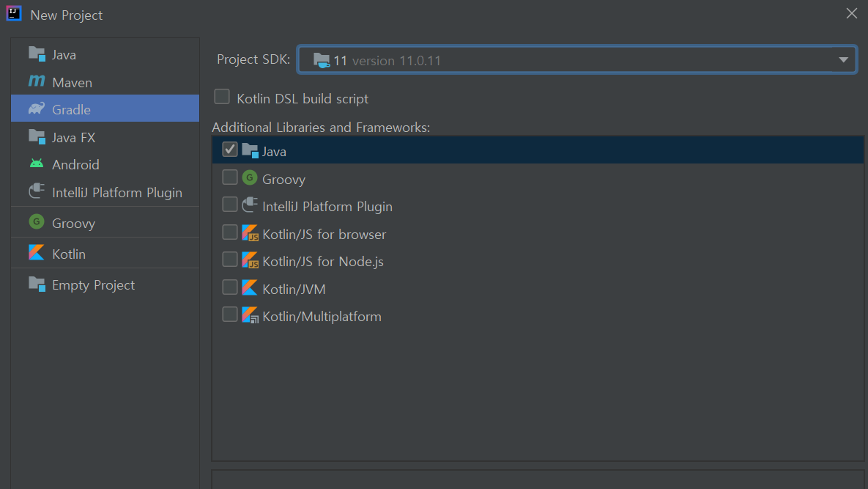Select Empty Project label
Viewport: 868px width, 489px height.
[94, 285]
